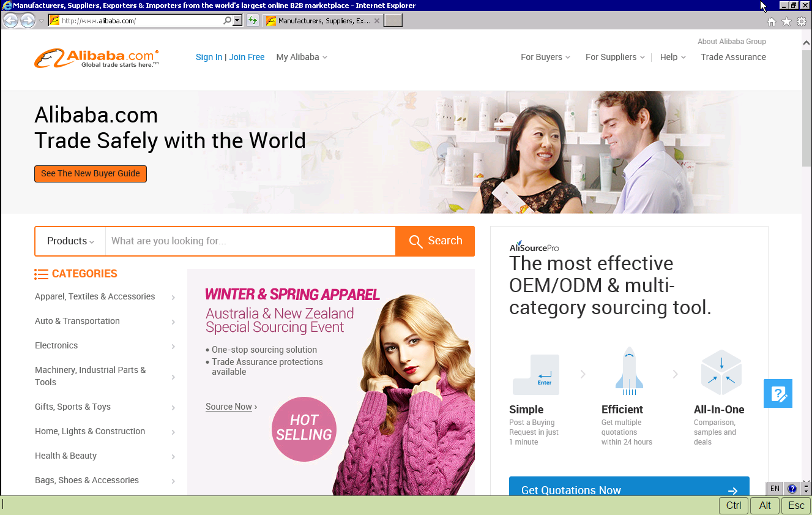The height and width of the screenshot is (515, 812).
Task: Click the Simple Enter-key icon
Action: (536, 375)
